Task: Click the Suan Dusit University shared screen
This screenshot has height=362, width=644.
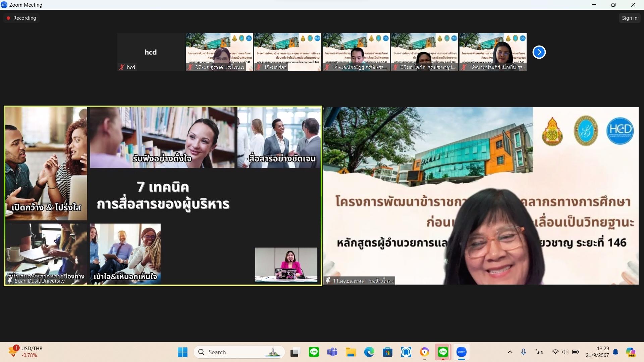Action: [163, 196]
